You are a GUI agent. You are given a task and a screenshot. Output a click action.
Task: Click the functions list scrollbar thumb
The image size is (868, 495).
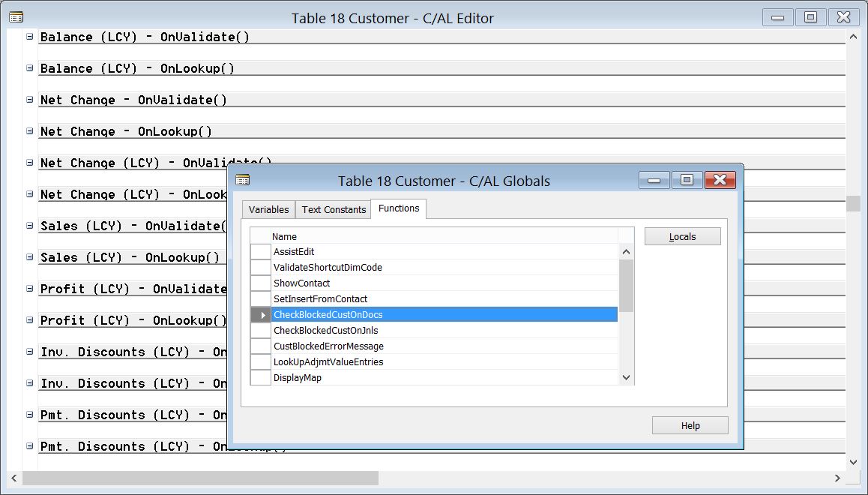click(626, 286)
